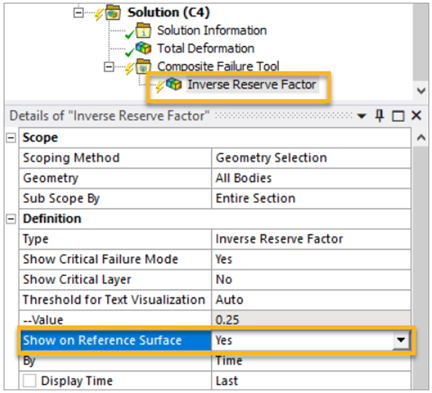The height and width of the screenshot is (393, 432).
Task: Select Inverse Reserve Factor in the tree
Action: pyautogui.click(x=252, y=84)
